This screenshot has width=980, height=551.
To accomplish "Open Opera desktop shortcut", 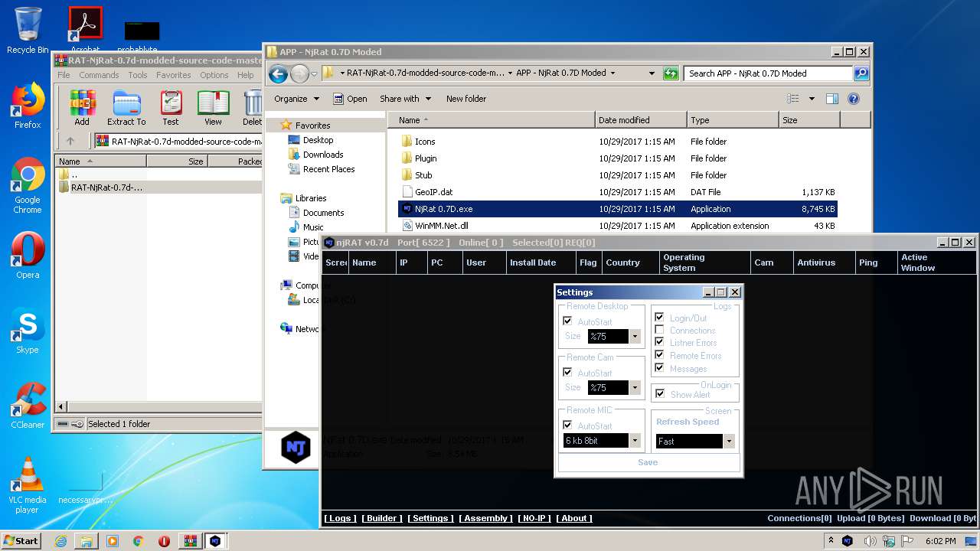I will pyautogui.click(x=28, y=255).
